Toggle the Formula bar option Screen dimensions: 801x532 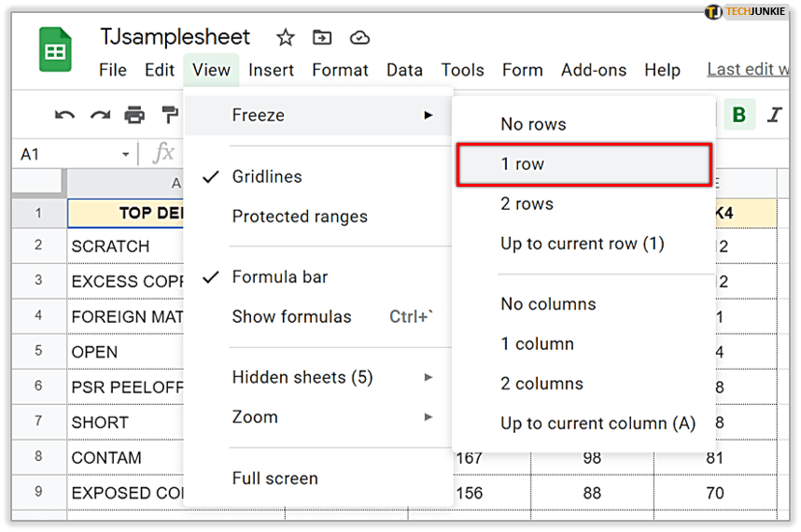(279, 277)
